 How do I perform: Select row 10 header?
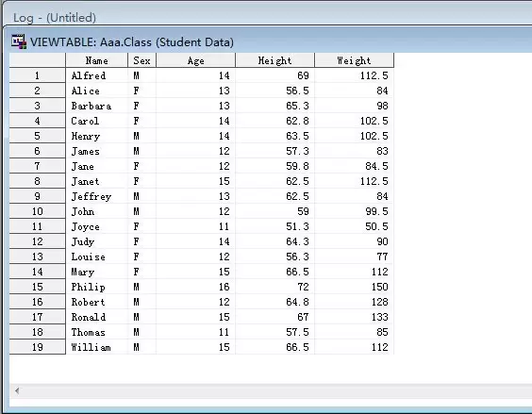pos(38,211)
